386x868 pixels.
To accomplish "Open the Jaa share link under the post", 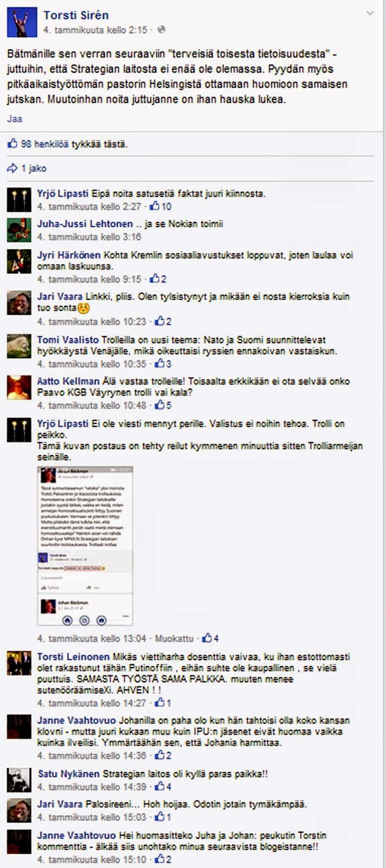I will 15,119.
